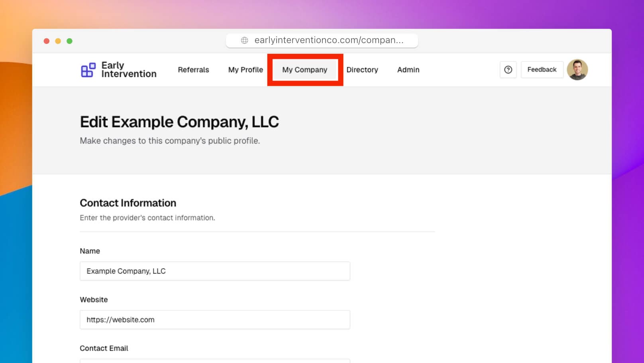Click the Contact Information section heading
The width and height of the screenshot is (644, 363).
(x=128, y=203)
